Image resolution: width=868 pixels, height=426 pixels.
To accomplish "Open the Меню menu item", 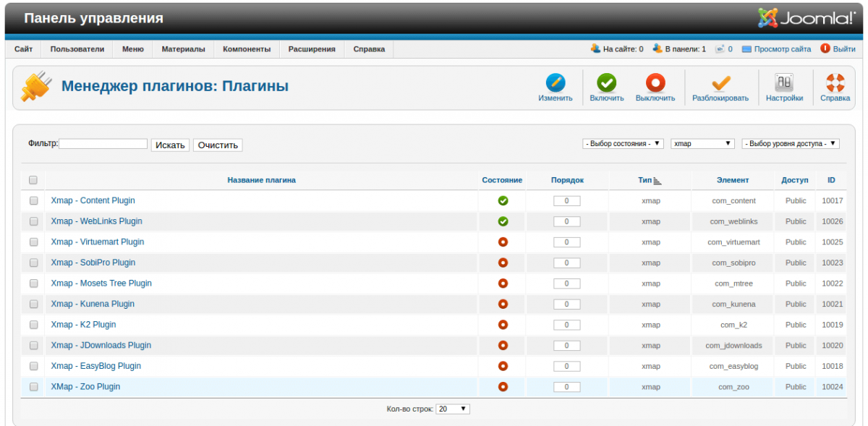I will [133, 49].
